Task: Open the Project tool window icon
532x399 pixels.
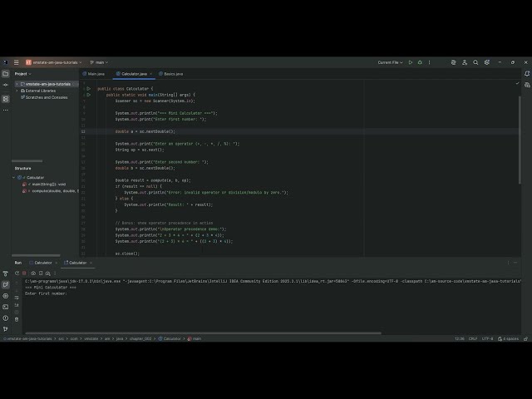Action: (x=6, y=74)
